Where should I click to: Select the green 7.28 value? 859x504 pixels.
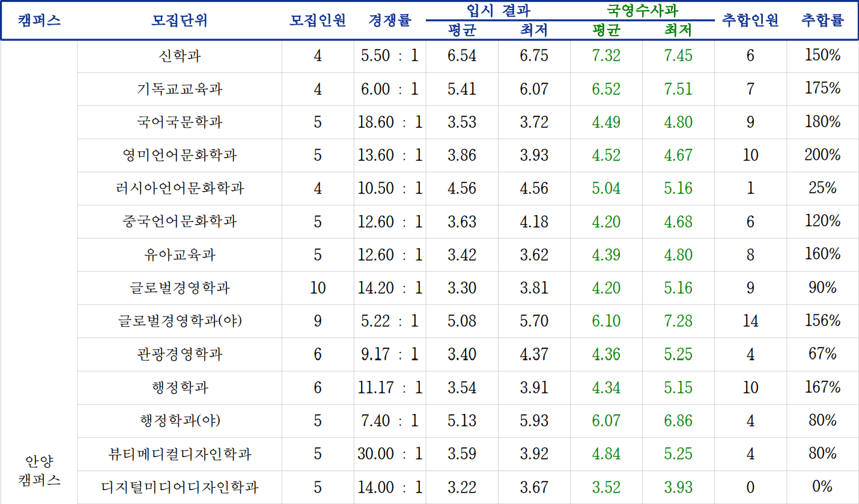[678, 321]
